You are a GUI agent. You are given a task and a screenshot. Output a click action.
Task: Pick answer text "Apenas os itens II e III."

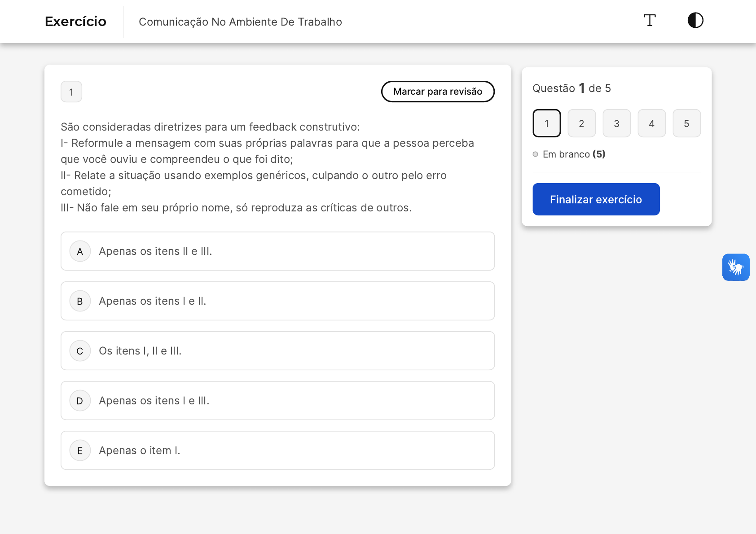[x=155, y=251]
